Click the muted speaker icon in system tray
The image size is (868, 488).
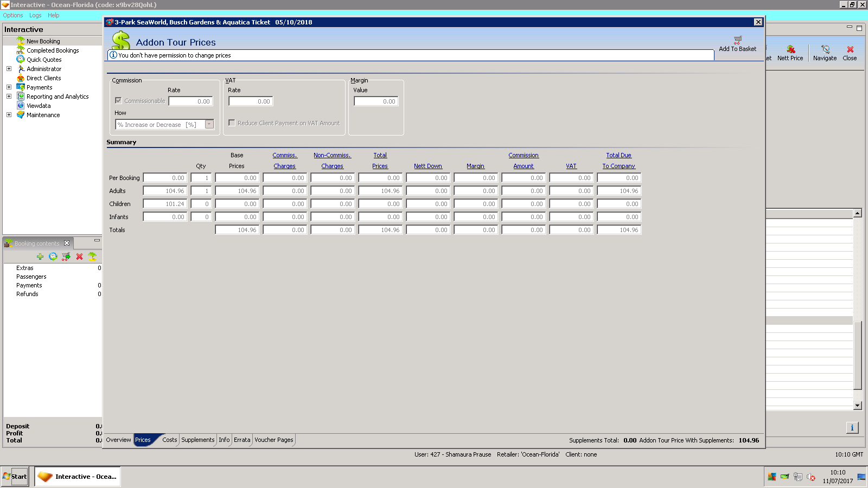pos(811,477)
